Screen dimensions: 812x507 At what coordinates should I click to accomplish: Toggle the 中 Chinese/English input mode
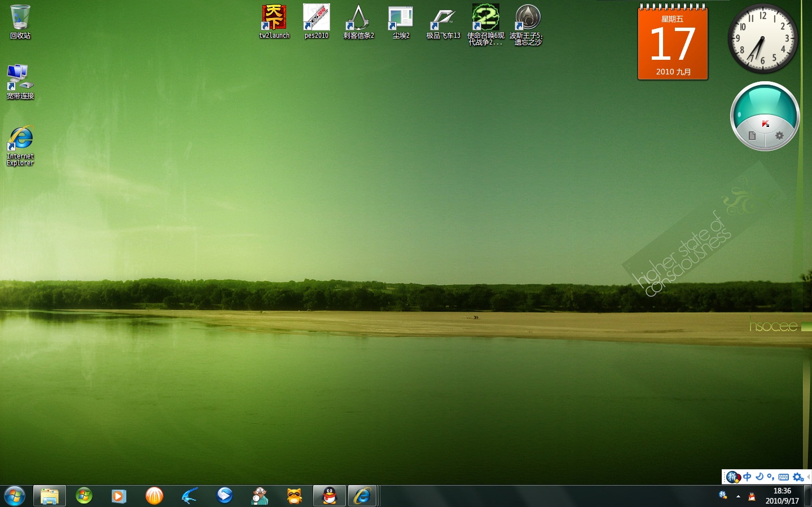click(747, 477)
